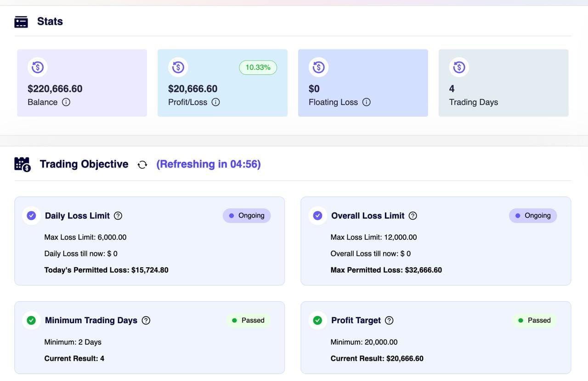Click the Stats section header icon
This screenshot has height=381, width=588.
21,22
